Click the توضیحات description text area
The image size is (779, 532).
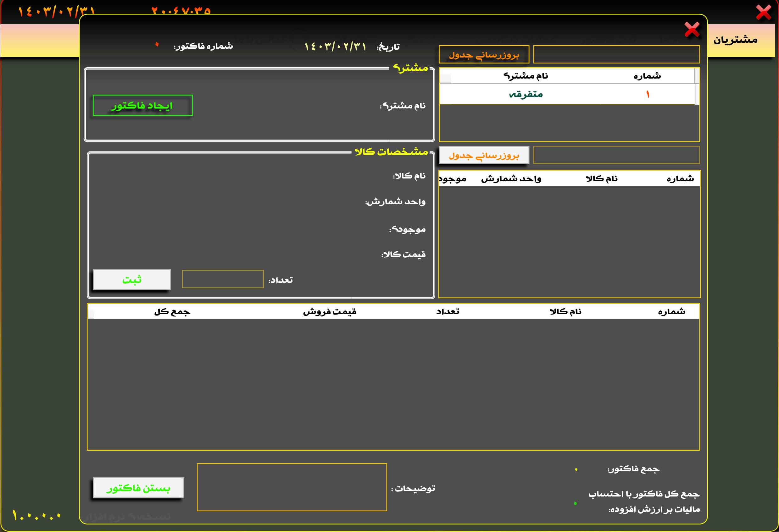pyautogui.click(x=292, y=487)
